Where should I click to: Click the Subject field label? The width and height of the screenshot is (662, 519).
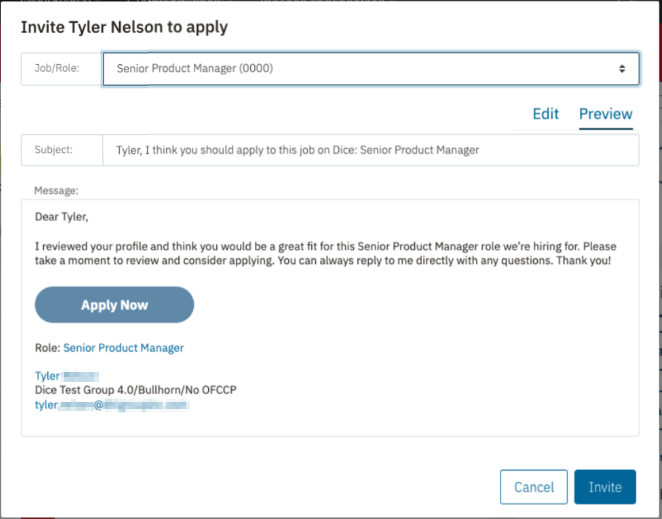coord(54,149)
